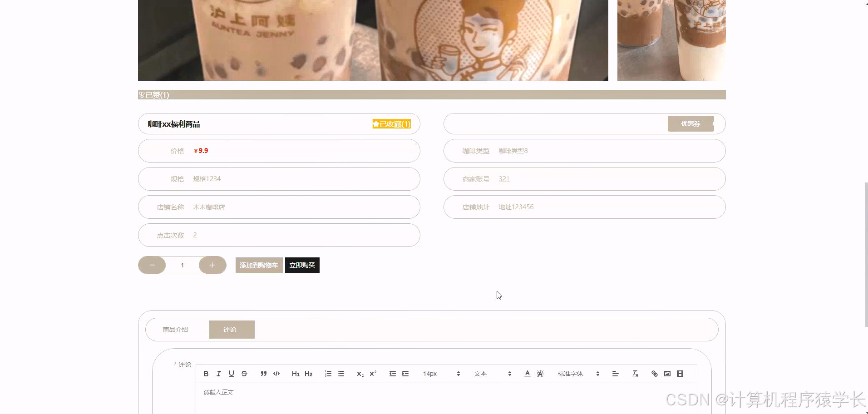This screenshot has width=868, height=414.
Task: Toggle the 已收藏(1) favorite star
Action: [x=392, y=124]
